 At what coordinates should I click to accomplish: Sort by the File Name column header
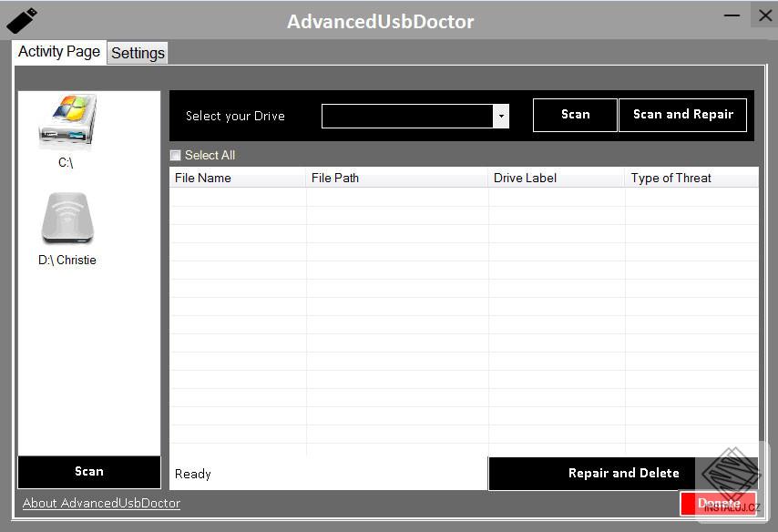238,178
